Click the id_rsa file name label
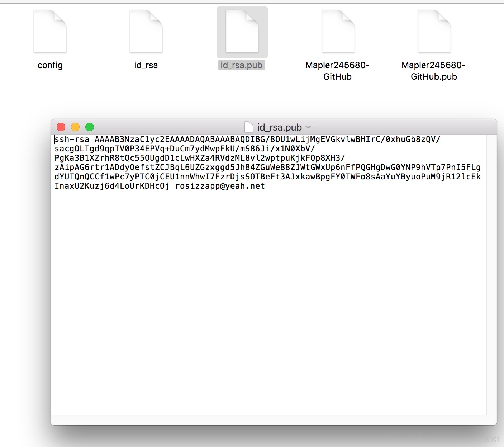The width and height of the screenshot is (504, 447). (x=146, y=65)
